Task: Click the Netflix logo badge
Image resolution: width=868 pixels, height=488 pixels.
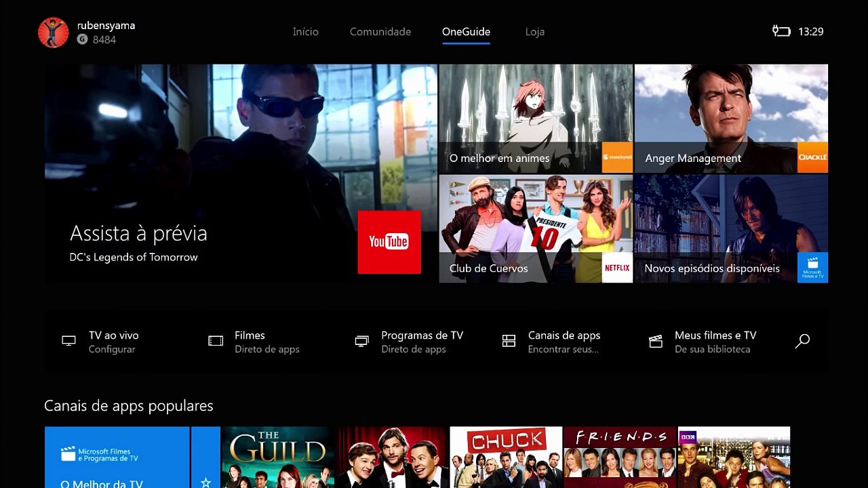Action: (617, 268)
